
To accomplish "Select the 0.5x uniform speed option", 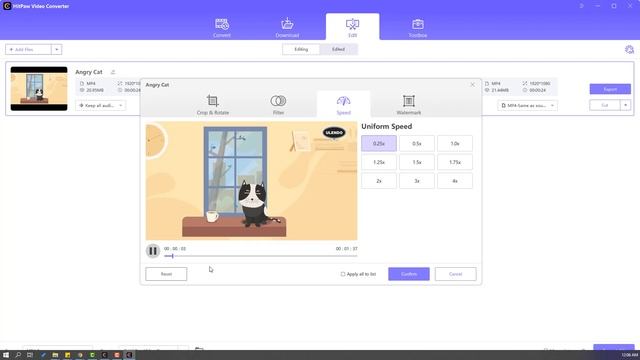I will [x=417, y=143].
